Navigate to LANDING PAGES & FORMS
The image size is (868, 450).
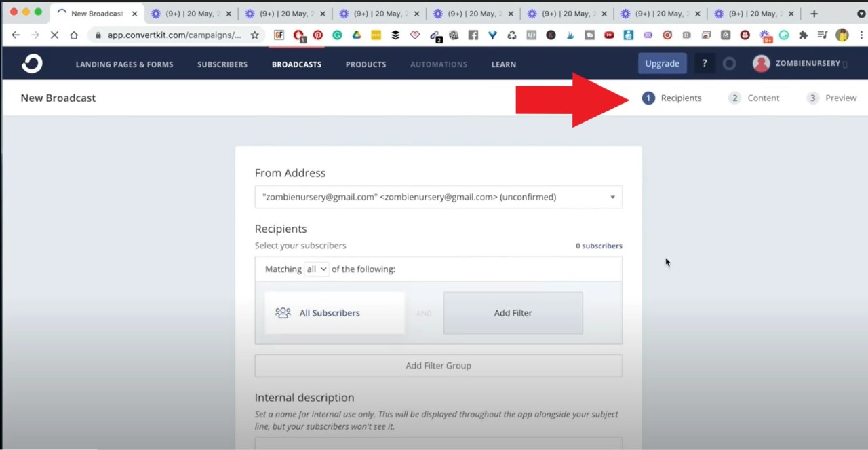[x=124, y=64]
